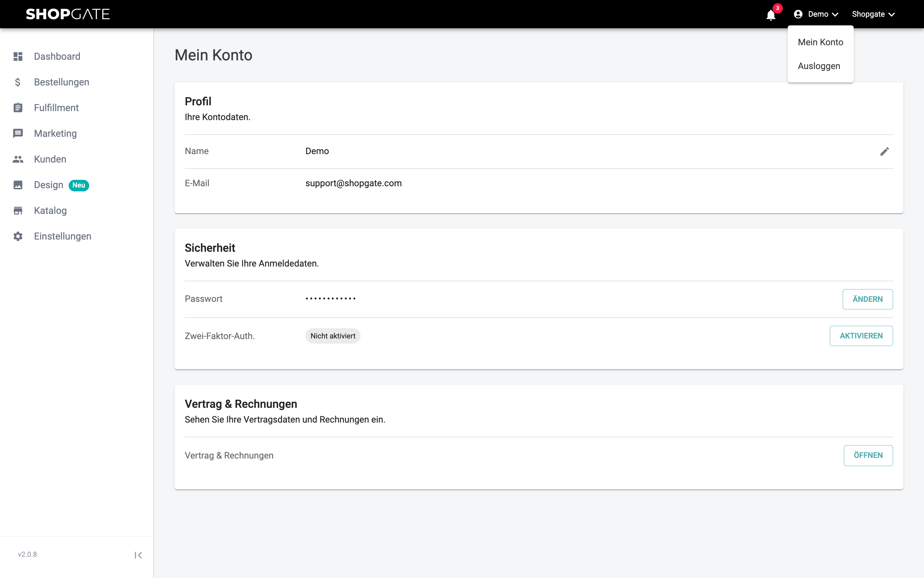Click the masked password dots
924x578 pixels.
tap(330, 299)
